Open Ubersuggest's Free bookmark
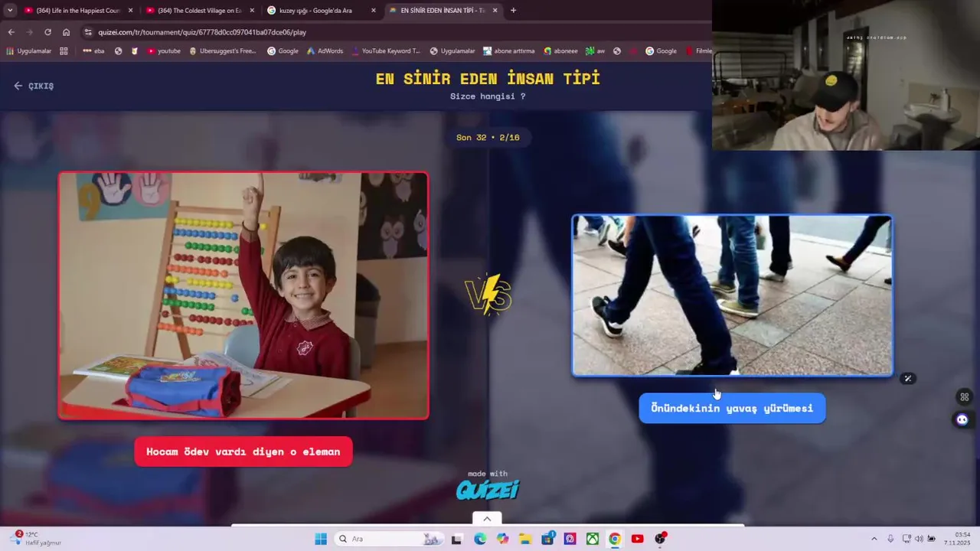The width and height of the screenshot is (980, 551). (221, 51)
